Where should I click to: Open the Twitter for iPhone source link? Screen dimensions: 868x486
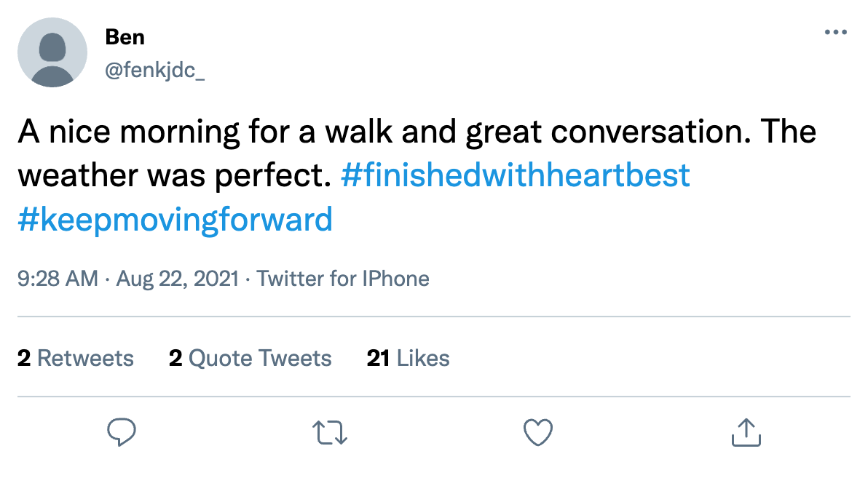(x=343, y=279)
